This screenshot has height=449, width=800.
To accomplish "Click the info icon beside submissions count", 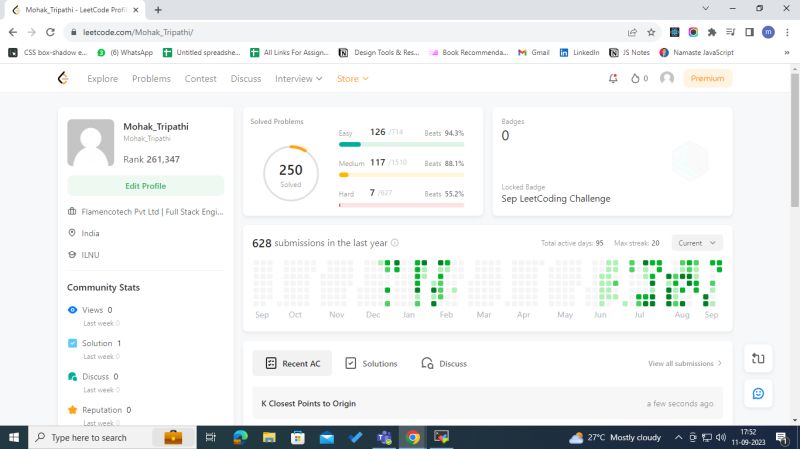I will coord(395,243).
